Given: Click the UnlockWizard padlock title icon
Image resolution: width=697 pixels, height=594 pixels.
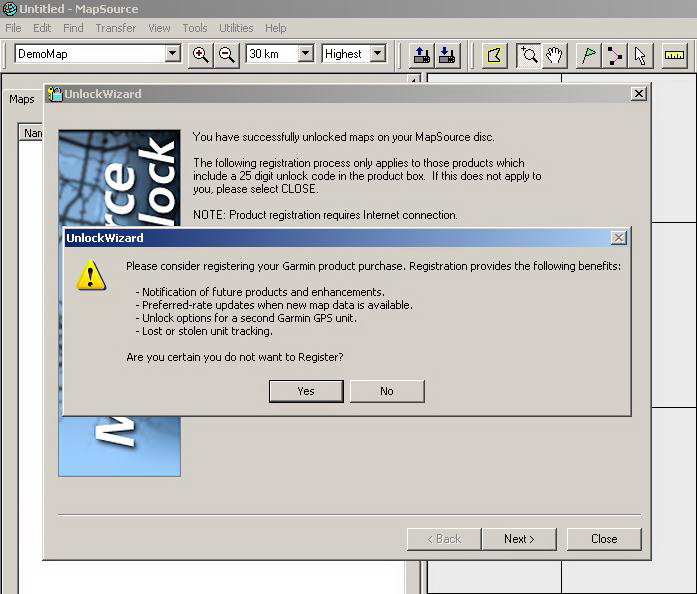Looking at the screenshot, I should 55,94.
